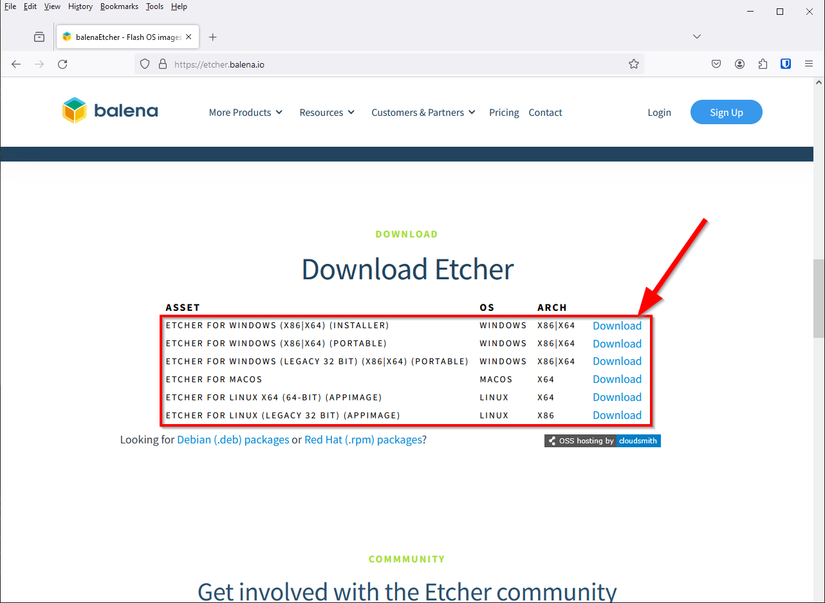Click the Sign Up button

pos(726,112)
